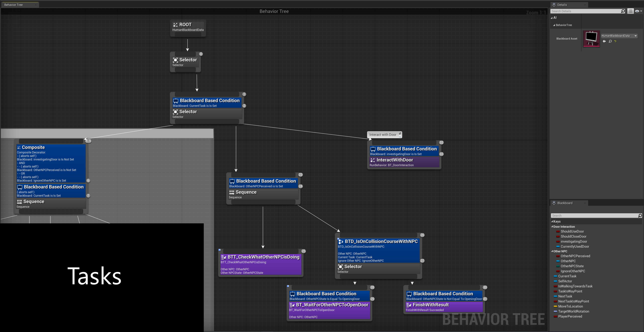Focus the Search Details input field
The height and width of the screenshot is (332, 644).
point(585,11)
